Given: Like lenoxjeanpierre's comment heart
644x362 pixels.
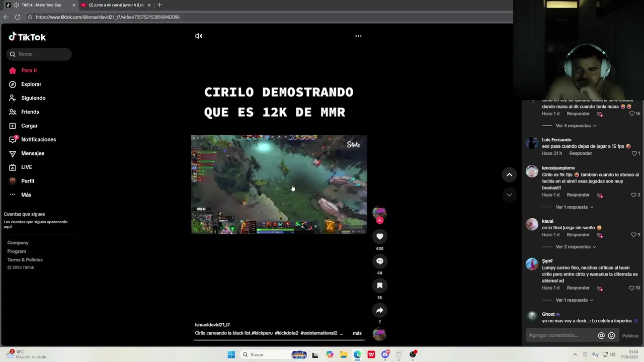Looking at the screenshot, I should (x=633, y=195).
